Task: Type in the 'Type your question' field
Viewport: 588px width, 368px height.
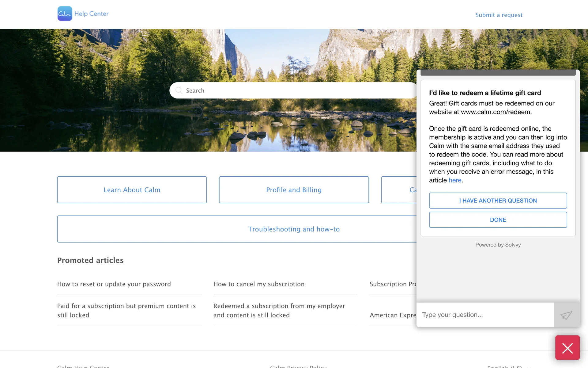Action: click(x=484, y=315)
